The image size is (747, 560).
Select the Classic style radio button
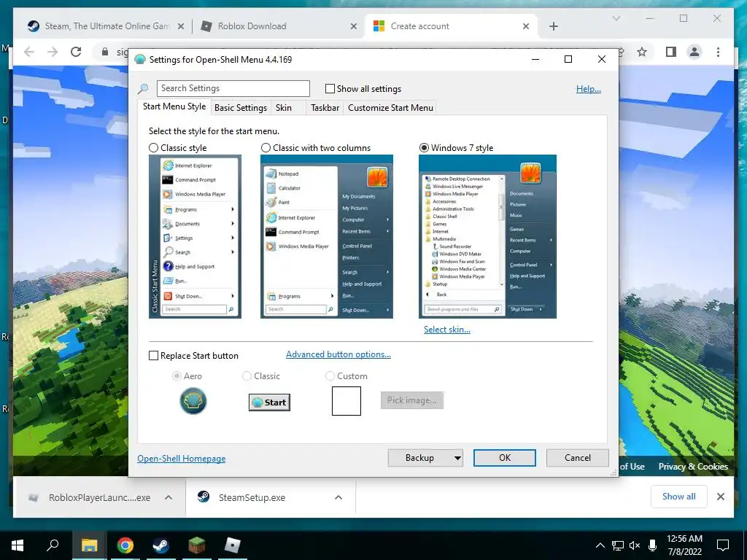[x=153, y=147]
